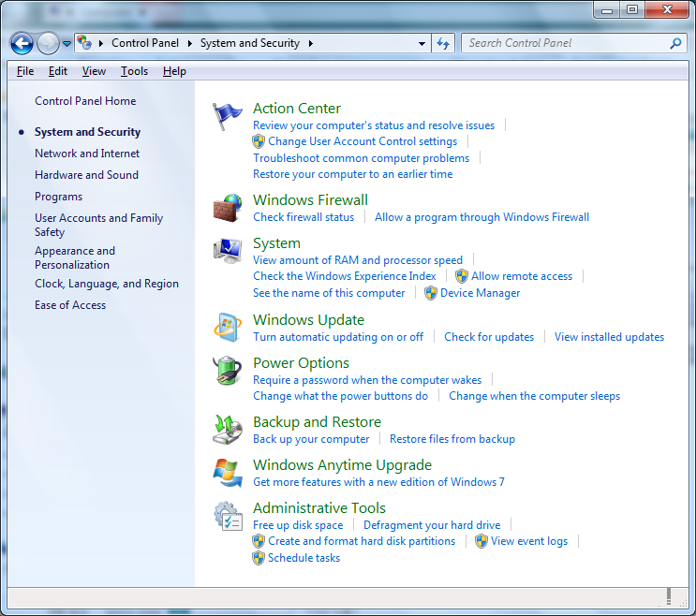Click View amount of RAM and processor speed

coord(358,260)
